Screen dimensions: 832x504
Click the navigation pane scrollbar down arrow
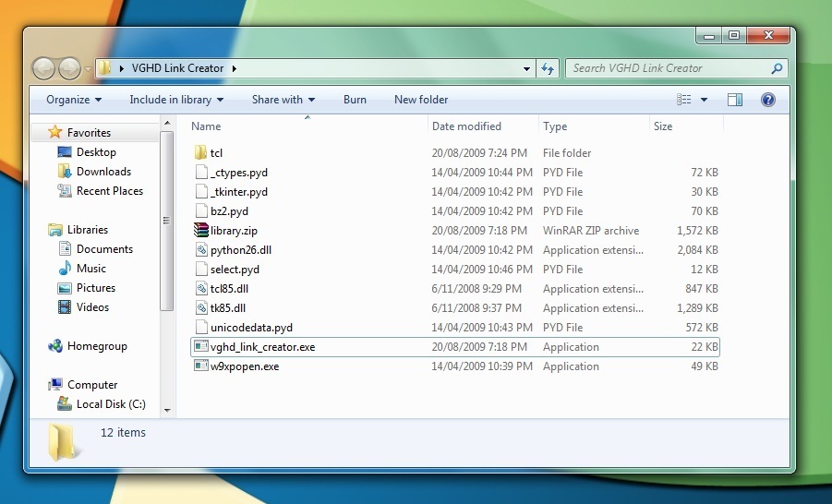pos(167,410)
